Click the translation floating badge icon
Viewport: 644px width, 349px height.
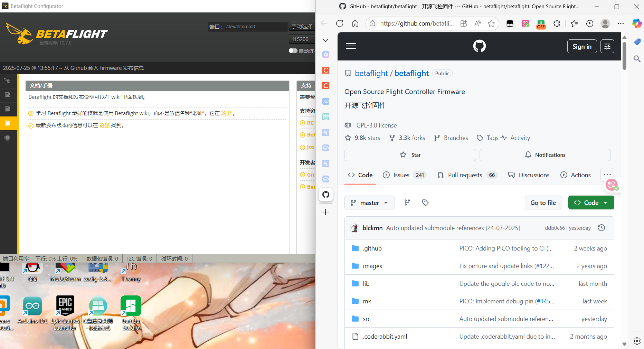612,185
